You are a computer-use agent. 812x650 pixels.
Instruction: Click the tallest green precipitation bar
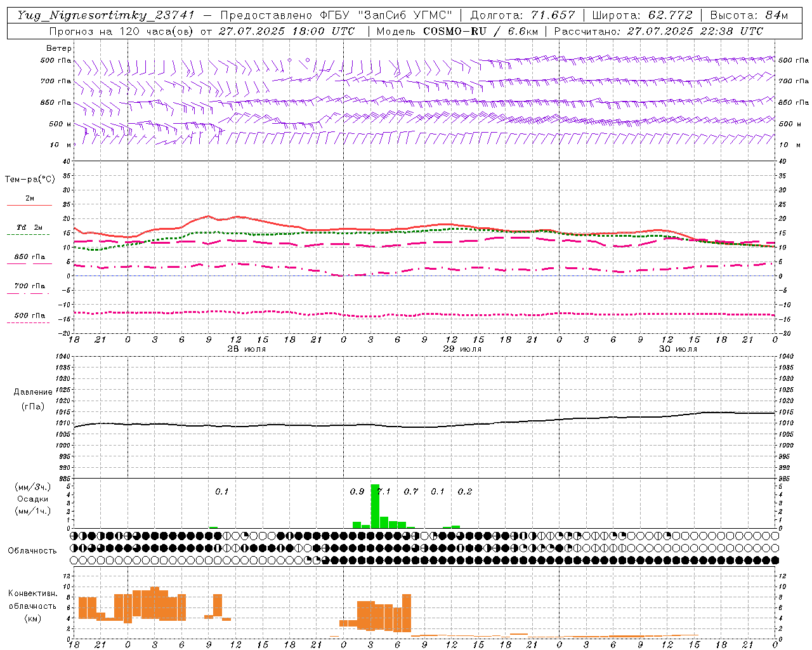point(375,507)
